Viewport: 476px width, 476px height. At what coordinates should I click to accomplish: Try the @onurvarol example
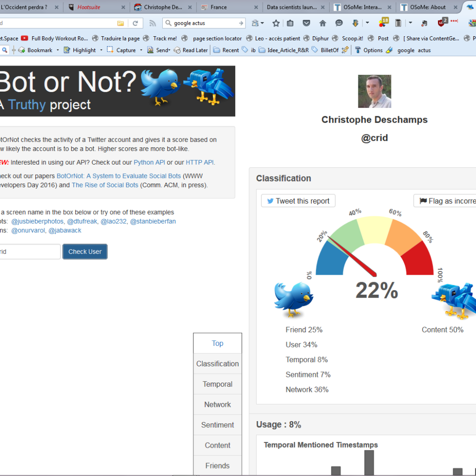pos(28,231)
